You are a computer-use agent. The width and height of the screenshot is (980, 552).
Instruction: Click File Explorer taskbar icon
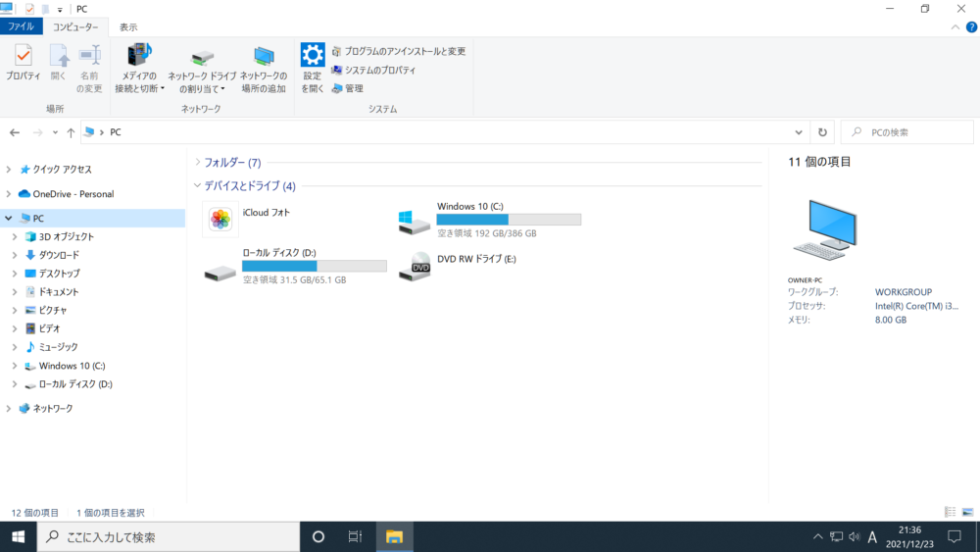pos(394,537)
